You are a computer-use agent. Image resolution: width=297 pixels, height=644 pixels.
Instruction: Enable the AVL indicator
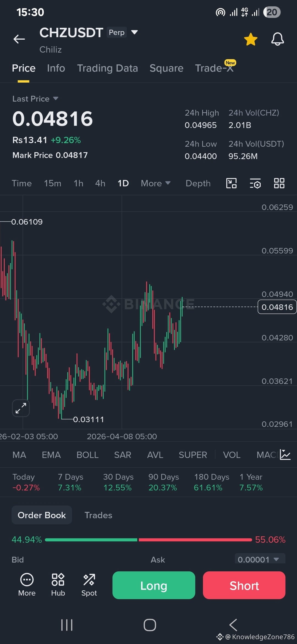155,455
